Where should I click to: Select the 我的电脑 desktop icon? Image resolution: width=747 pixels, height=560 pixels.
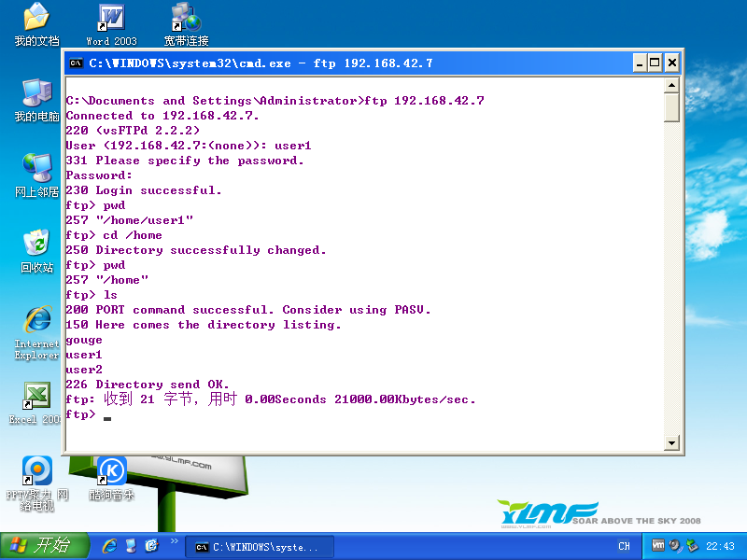(x=36, y=100)
